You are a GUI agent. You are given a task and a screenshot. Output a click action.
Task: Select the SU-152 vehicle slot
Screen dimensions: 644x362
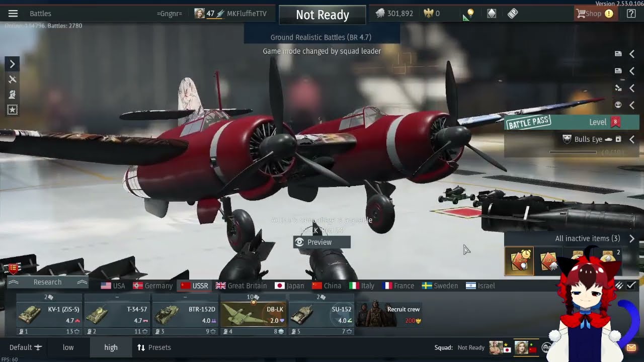pyautogui.click(x=321, y=315)
